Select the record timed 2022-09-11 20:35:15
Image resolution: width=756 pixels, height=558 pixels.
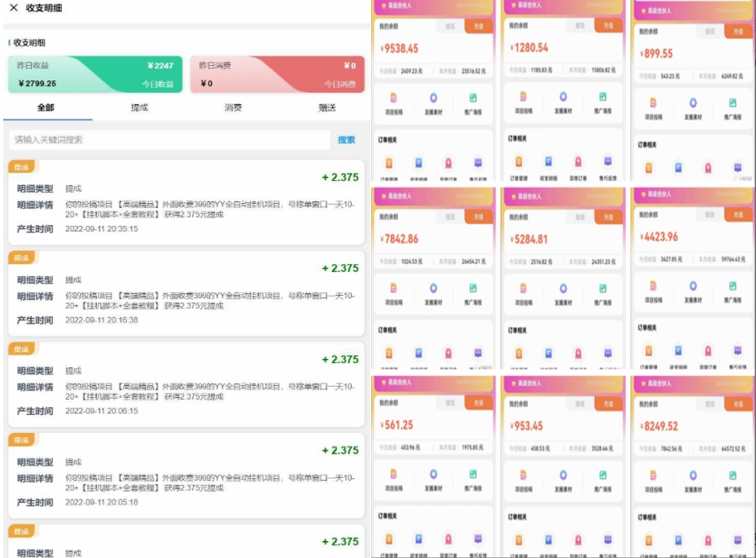tap(186, 202)
